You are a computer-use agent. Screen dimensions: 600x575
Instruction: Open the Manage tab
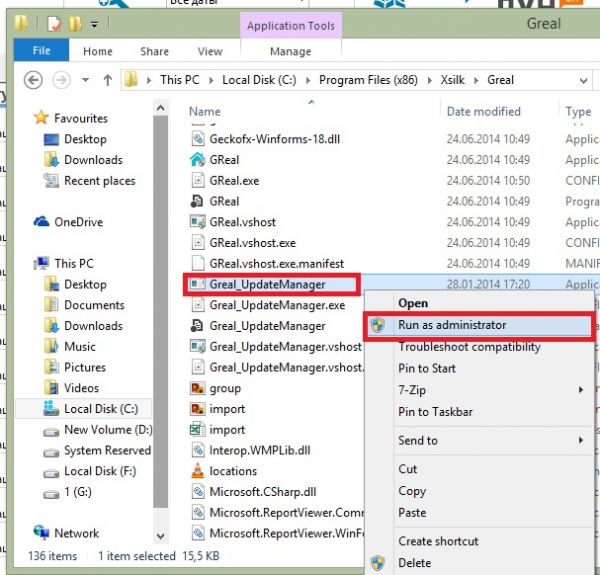tap(290, 51)
